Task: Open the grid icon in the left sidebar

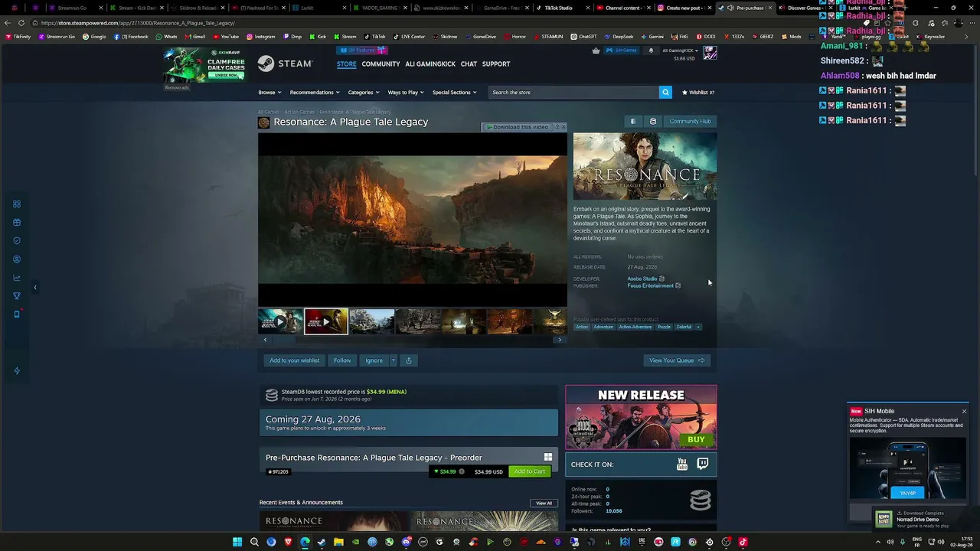Action: [x=17, y=204]
